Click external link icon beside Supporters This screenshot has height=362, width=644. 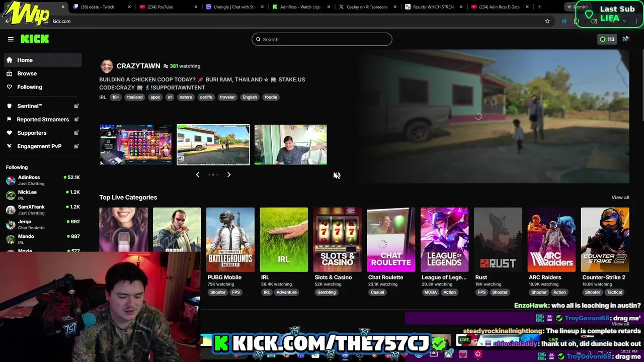click(76, 133)
